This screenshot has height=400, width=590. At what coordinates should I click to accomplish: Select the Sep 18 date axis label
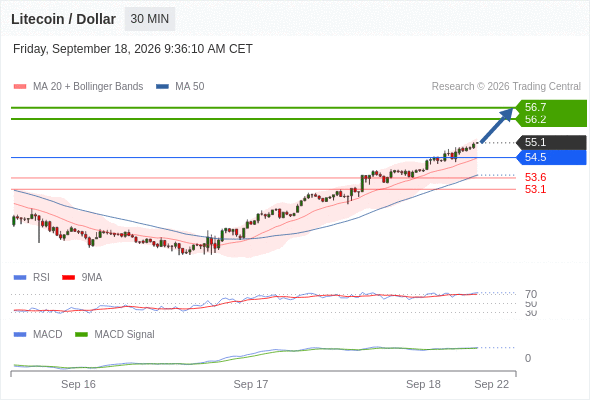click(x=423, y=384)
